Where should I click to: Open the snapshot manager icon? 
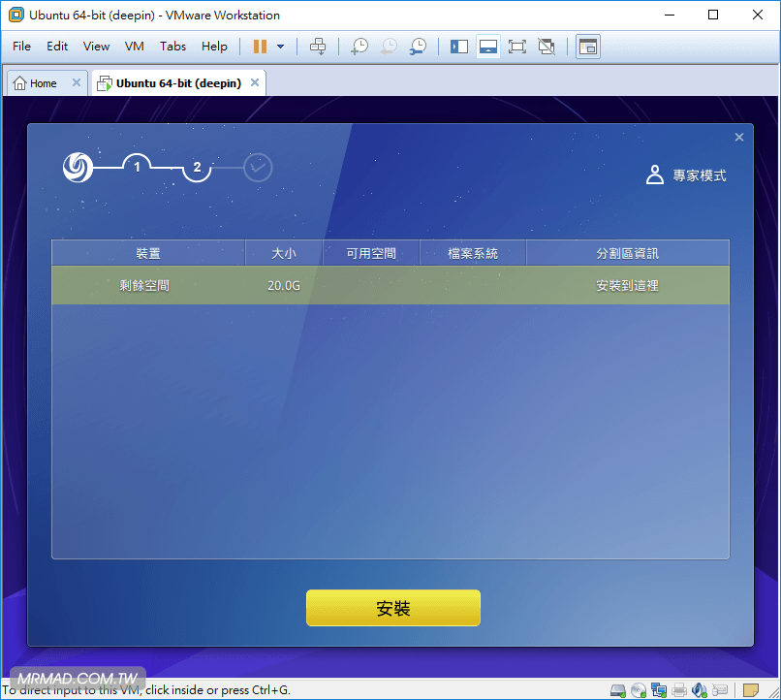pos(418,47)
